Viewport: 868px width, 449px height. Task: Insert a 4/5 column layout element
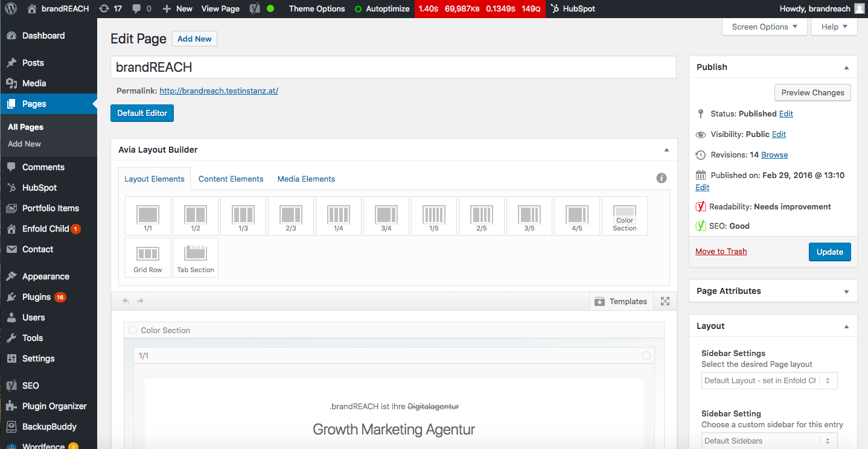click(577, 216)
